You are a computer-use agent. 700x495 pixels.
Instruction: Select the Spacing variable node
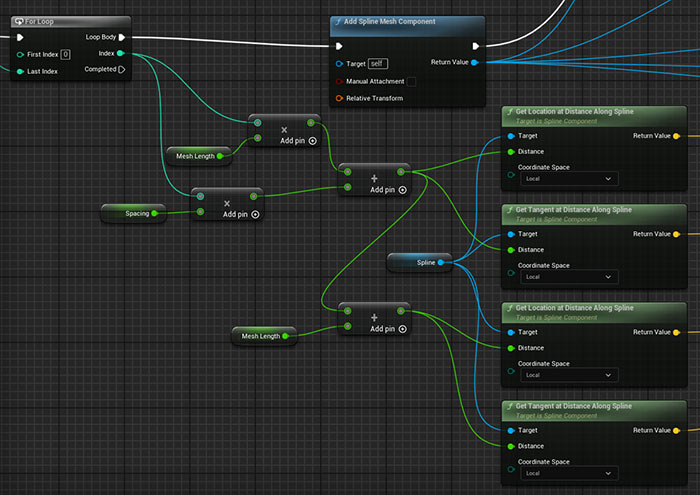[x=133, y=213]
